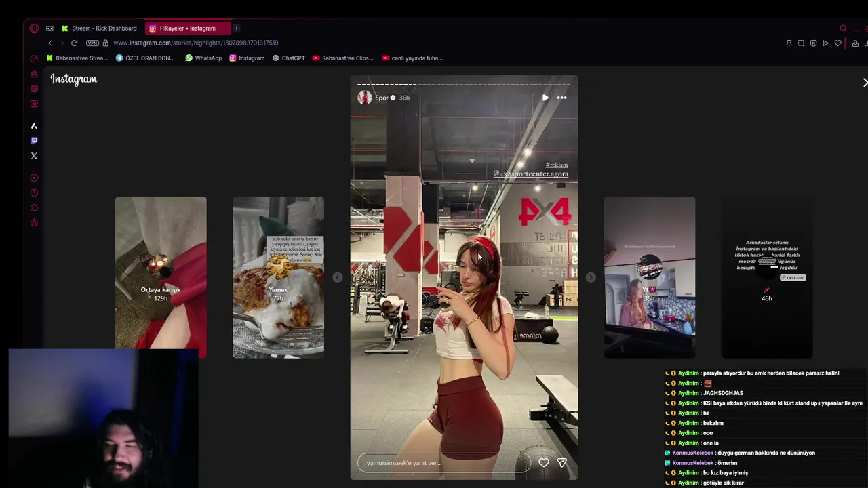Click the story progress bar segments

click(464, 85)
